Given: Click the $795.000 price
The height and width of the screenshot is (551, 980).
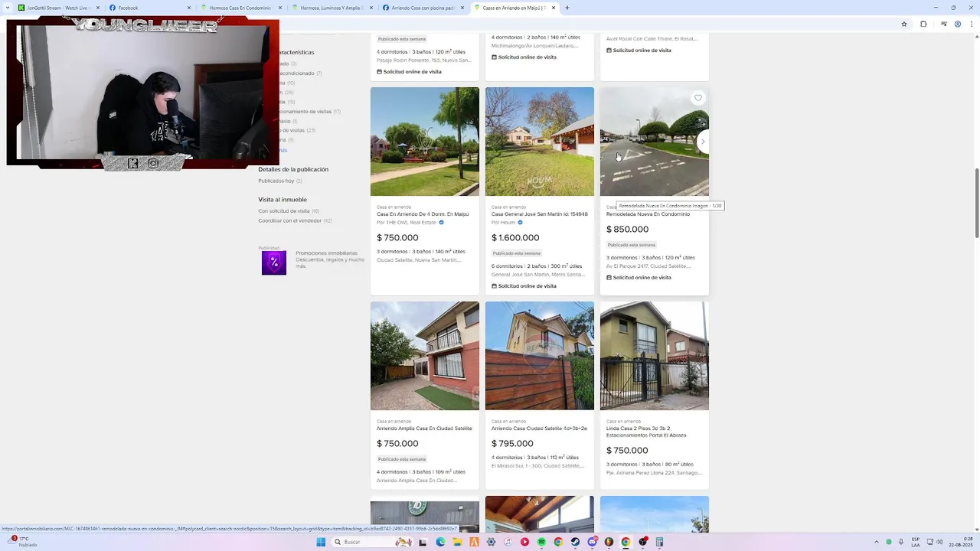Looking at the screenshot, I should [x=512, y=444].
